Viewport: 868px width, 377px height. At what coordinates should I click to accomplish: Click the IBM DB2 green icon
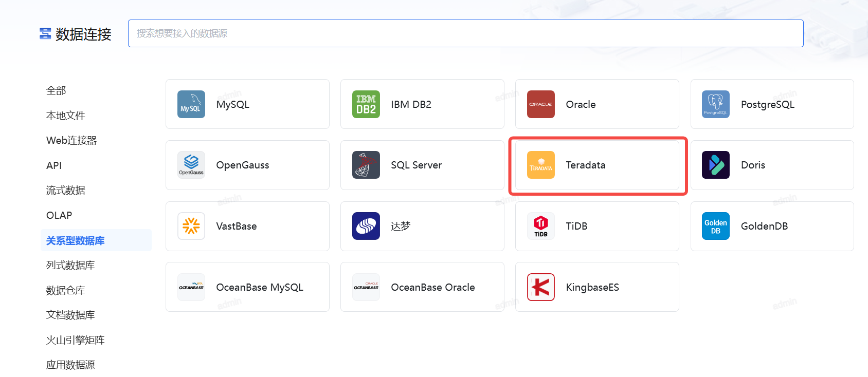coord(366,104)
